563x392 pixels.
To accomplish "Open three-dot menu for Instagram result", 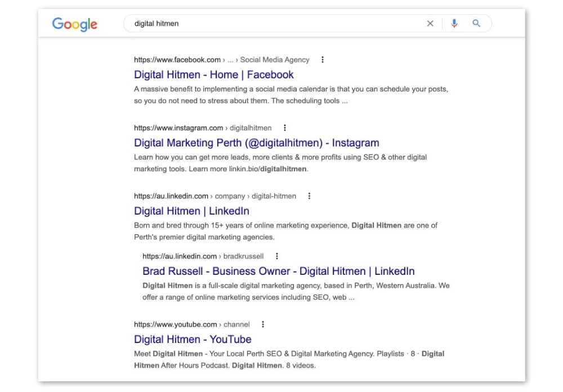I will [x=285, y=128].
